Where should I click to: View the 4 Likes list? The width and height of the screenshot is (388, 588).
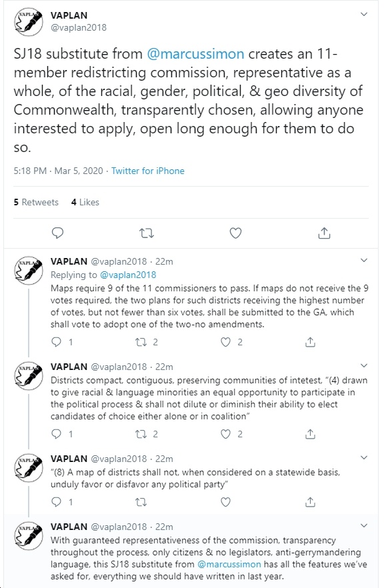(x=85, y=202)
